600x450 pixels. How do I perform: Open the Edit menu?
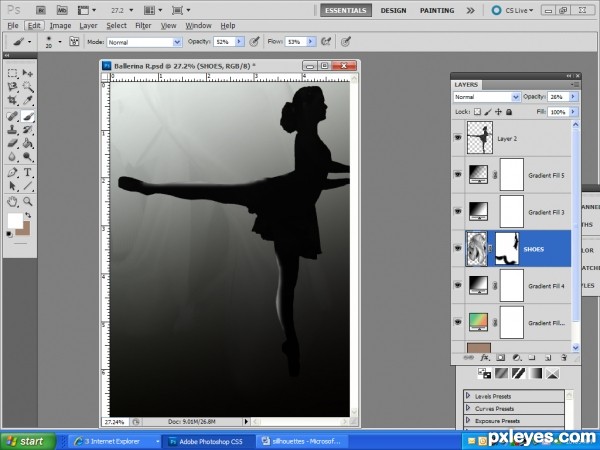coord(34,26)
